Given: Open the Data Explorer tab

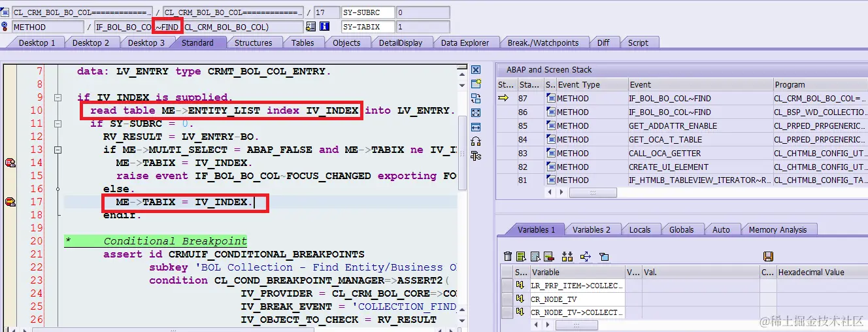Looking at the screenshot, I should pyautogui.click(x=465, y=42).
